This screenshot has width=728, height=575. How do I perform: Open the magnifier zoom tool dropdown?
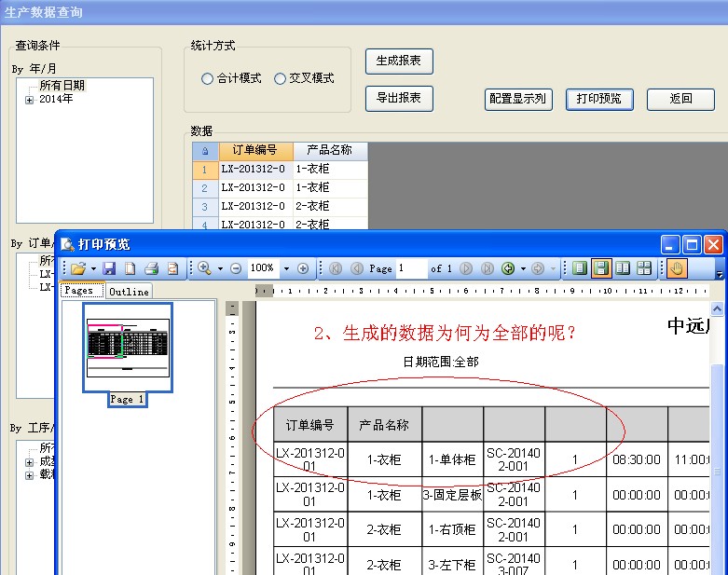click(221, 268)
